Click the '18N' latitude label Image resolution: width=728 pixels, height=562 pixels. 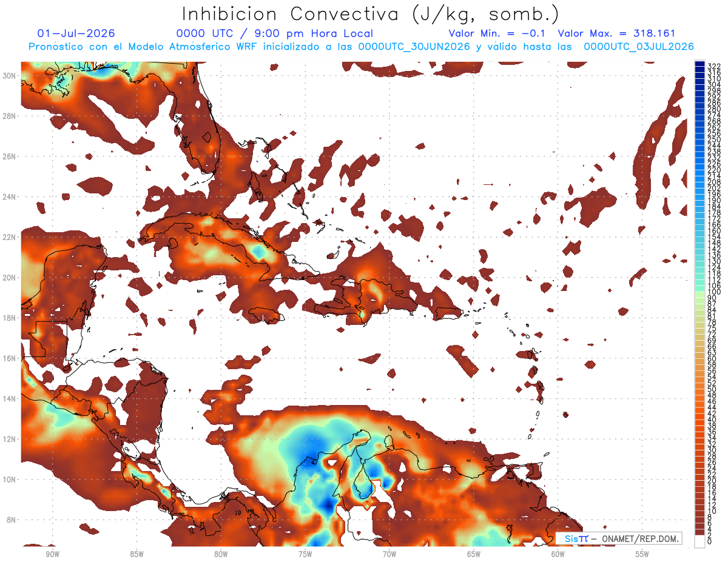tap(10, 318)
